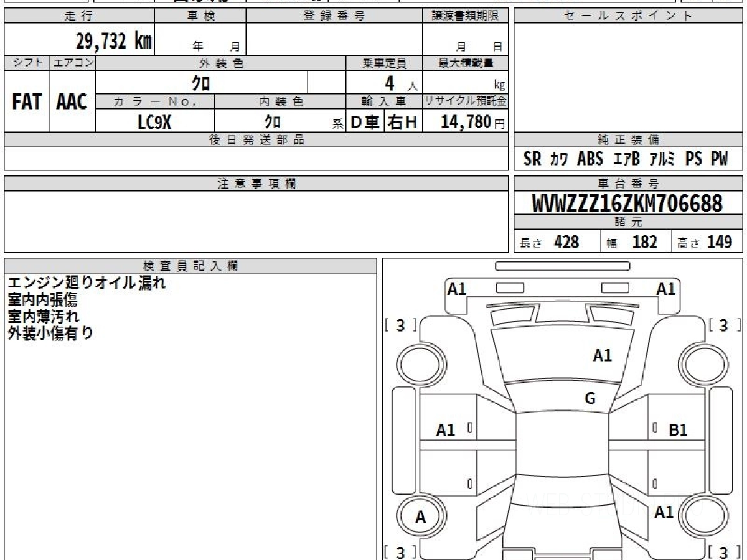Click the カラーNo. header
The image size is (747, 560).
(155, 101)
